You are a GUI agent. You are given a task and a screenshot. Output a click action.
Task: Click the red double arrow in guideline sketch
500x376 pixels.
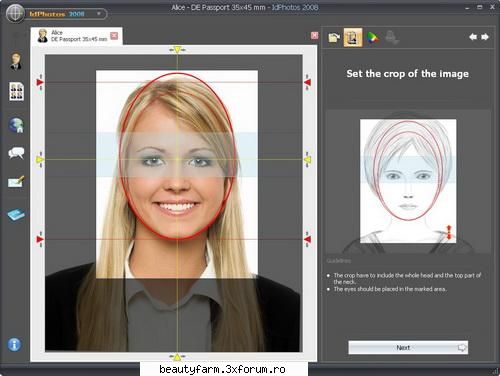pos(449,232)
